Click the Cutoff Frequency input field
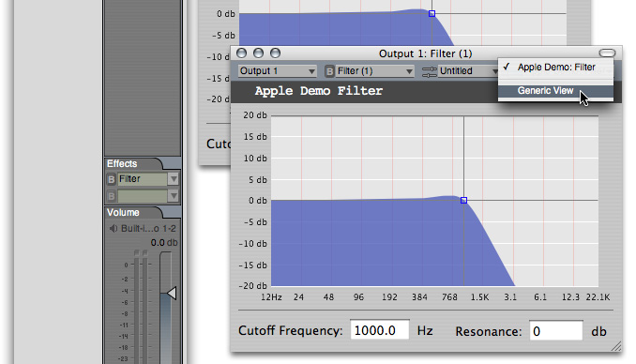Image resolution: width=636 pixels, height=364 pixels. 380,331
